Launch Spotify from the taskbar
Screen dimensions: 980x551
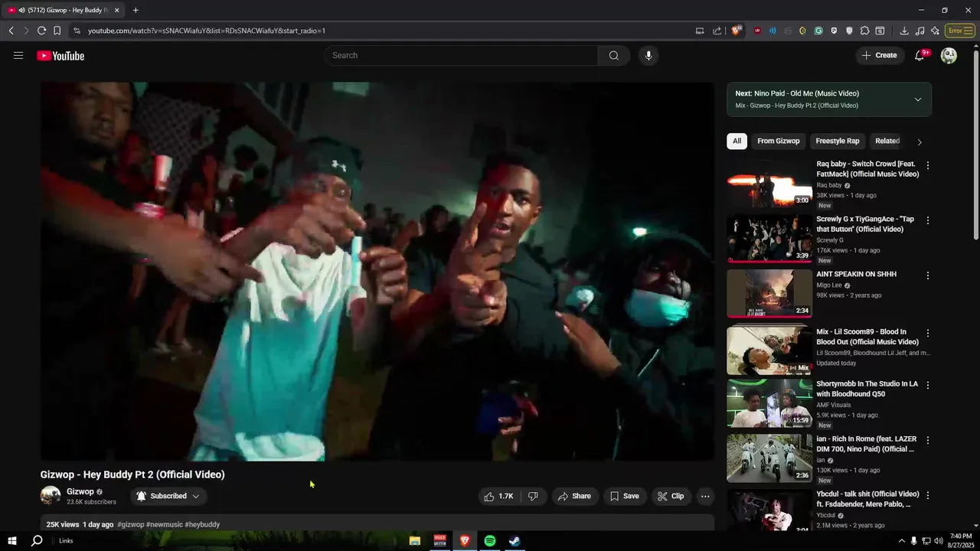click(490, 541)
